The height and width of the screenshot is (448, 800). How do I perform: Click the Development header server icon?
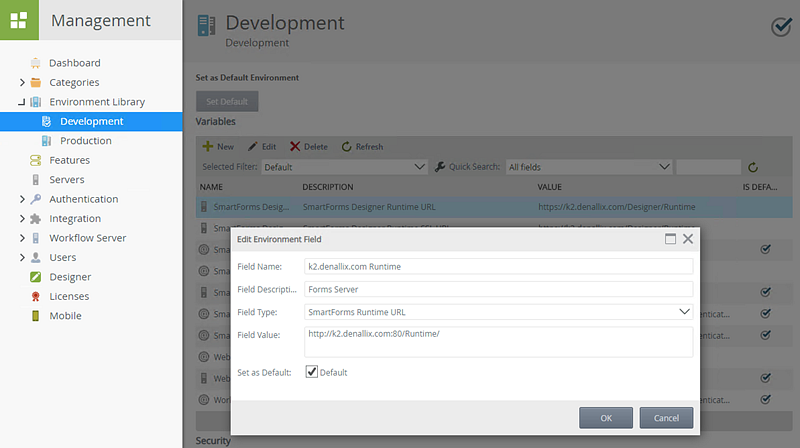(x=206, y=26)
